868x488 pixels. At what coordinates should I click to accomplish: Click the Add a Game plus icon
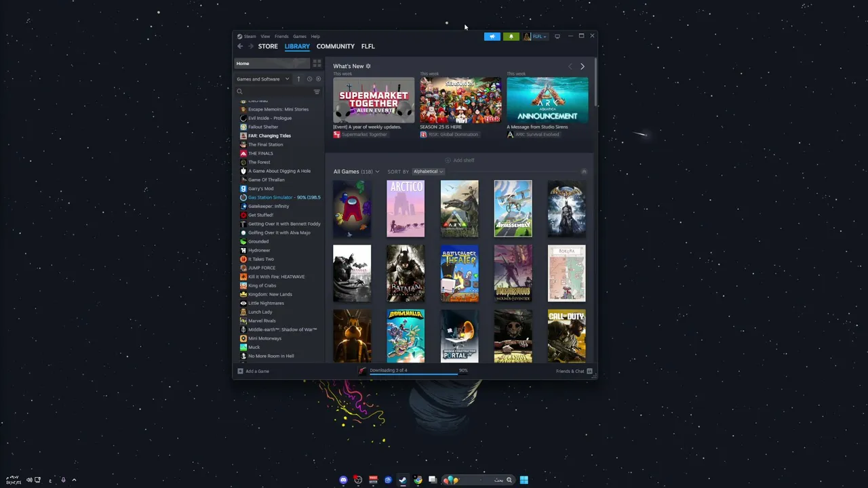point(240,371)
